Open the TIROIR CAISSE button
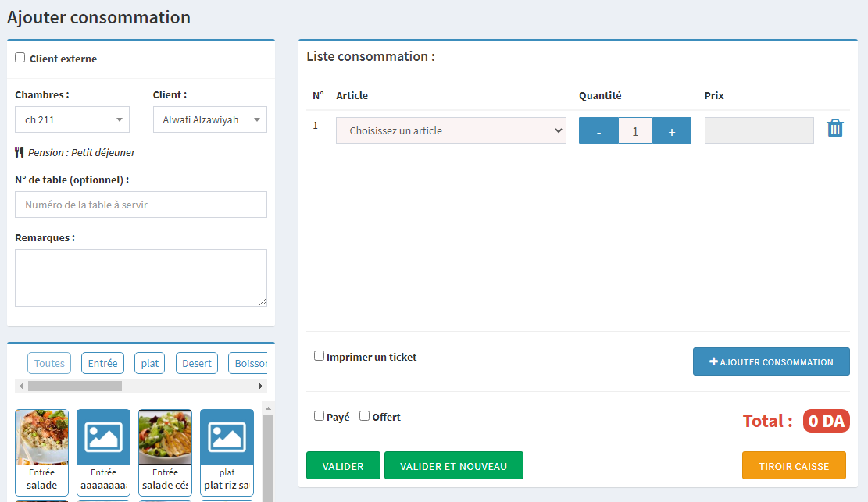The image size is (868, 502). click(793, 466)
